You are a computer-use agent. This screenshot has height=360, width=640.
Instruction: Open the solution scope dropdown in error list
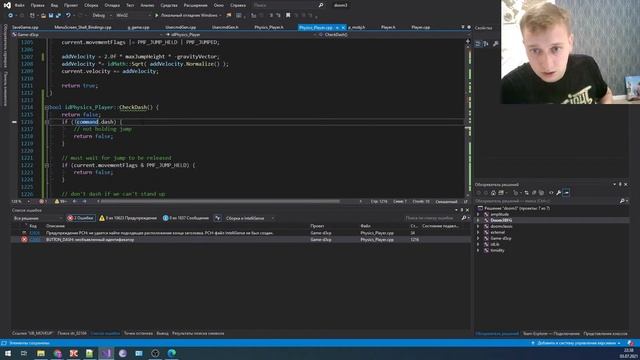coord(38,218)
